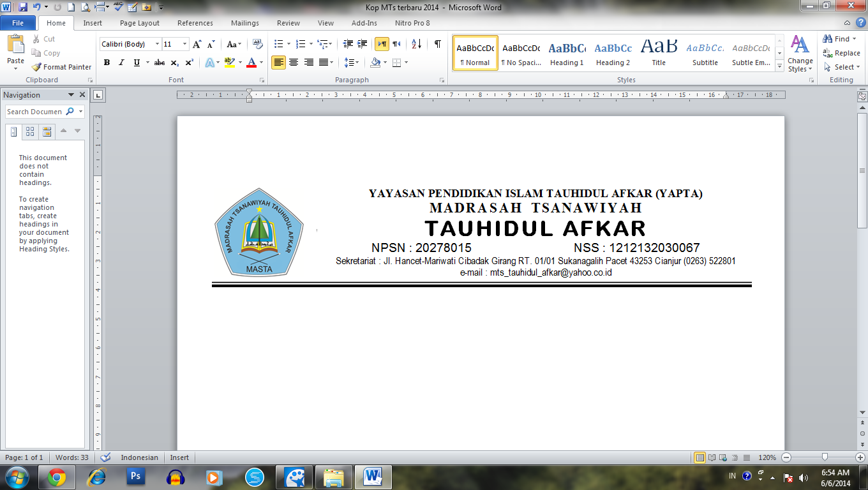Switch to Print Layout view
Image resolution: width=868 pixels, height=490 pixels.
(700, 457)
